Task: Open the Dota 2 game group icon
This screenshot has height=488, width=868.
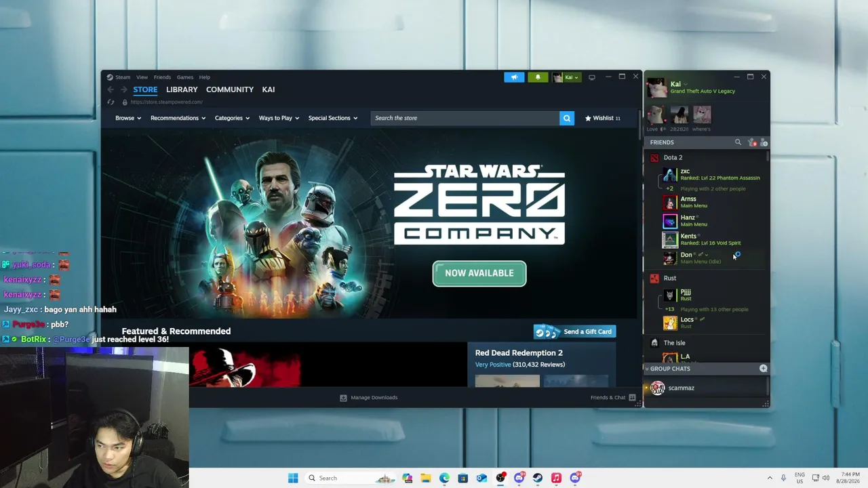Action: point(654,158)
